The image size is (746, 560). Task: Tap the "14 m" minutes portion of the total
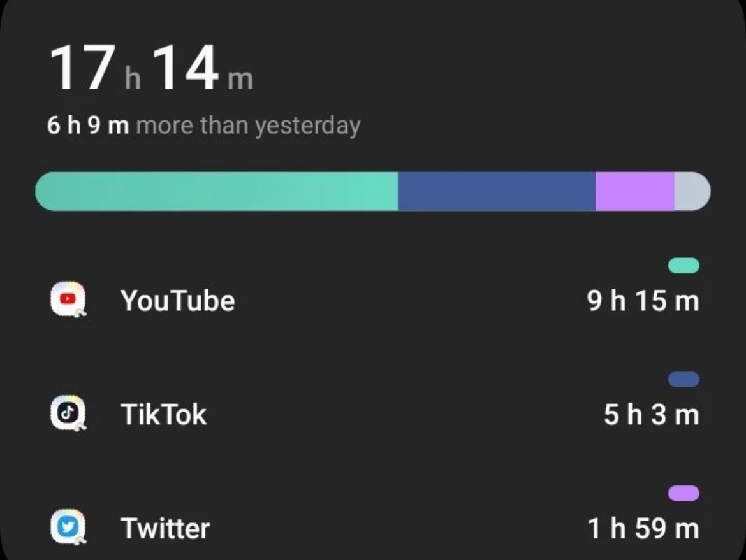point(203,68)
